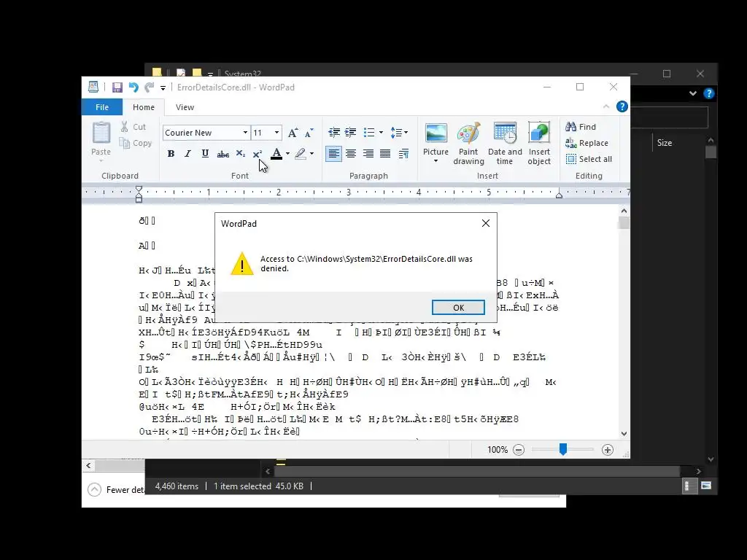Toggle Subscript formatting
The height and width of the screenshot is (560, 747).
coord(240,153)
